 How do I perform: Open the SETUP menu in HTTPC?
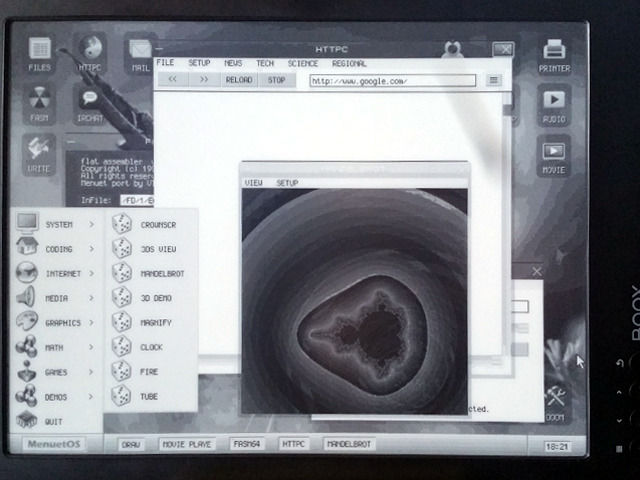pos(199,63)
